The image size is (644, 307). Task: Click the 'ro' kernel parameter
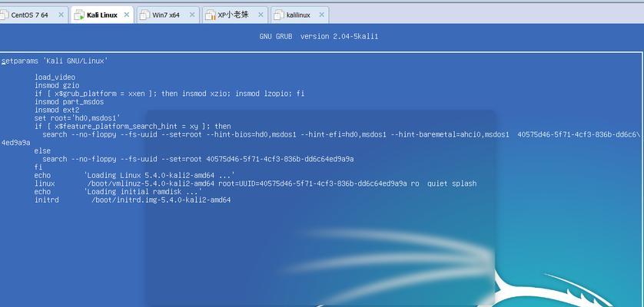(415, 183)
